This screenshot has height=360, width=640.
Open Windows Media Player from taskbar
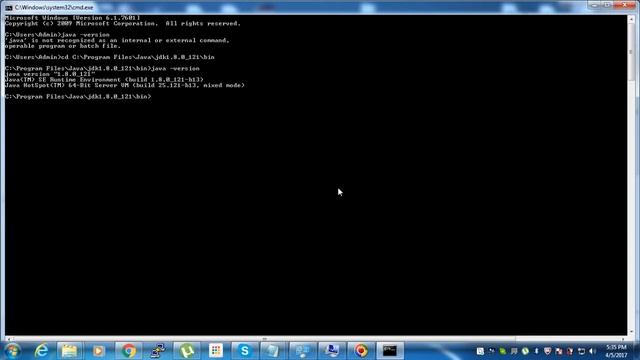[98, 351]
